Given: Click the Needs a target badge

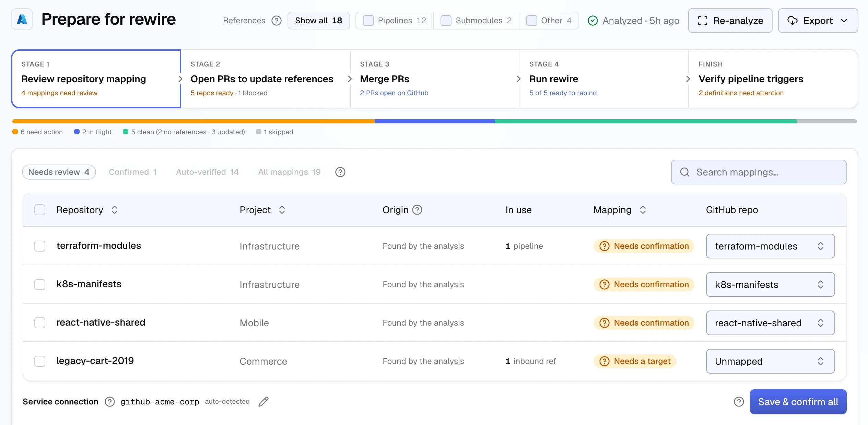Looking at the screenshot, I should [635, 361].
